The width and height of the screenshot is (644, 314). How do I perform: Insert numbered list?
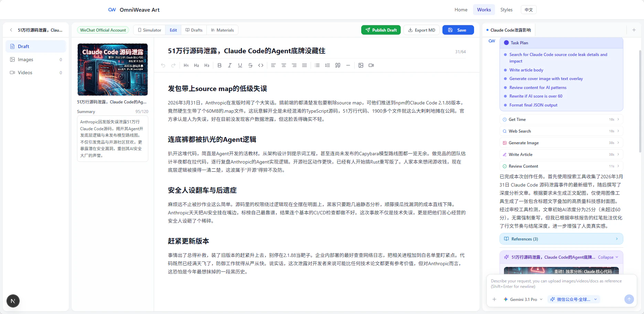click(328, 65)
